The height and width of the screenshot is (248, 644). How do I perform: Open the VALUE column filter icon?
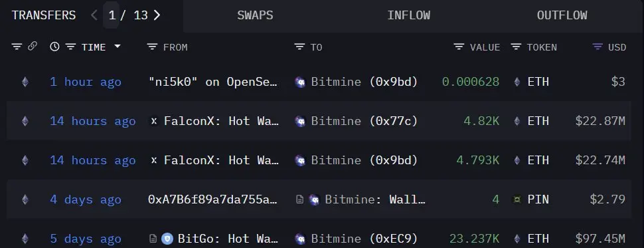[x=459, y=47]
